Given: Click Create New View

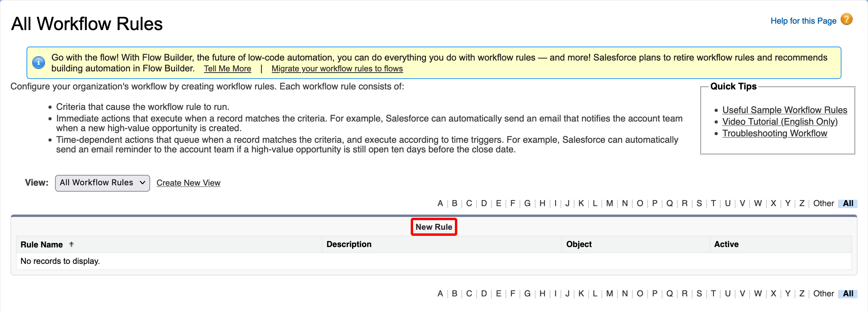Looking at the screenshot, I should coord(188,183).
